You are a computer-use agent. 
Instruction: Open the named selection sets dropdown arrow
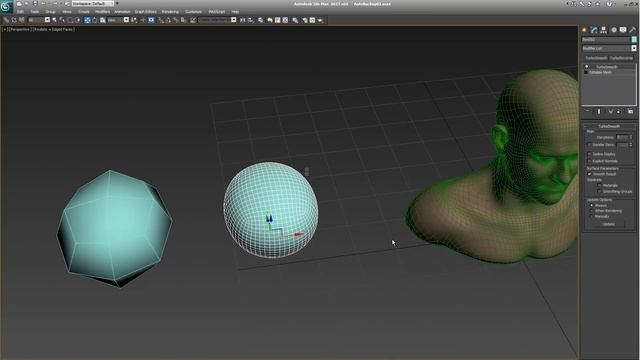233,20
